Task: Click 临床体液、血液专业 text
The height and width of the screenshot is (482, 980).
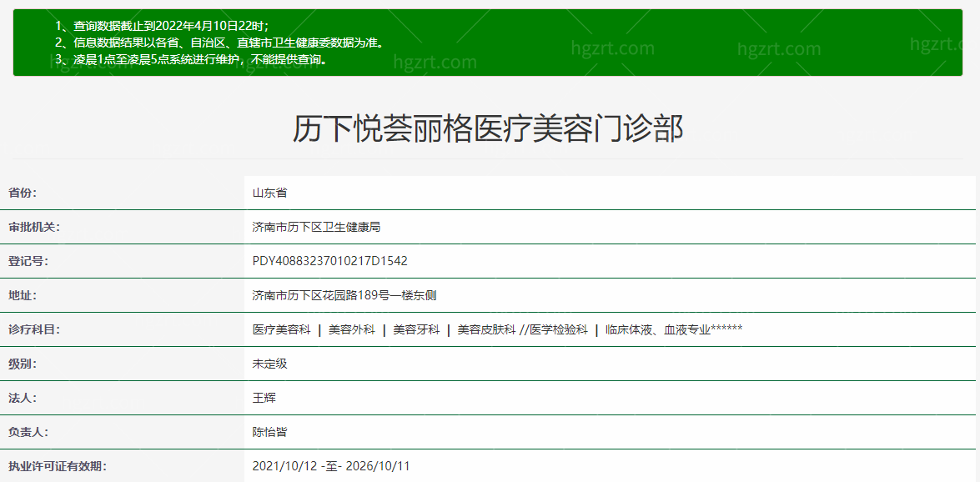Action: tap(658, 329)
